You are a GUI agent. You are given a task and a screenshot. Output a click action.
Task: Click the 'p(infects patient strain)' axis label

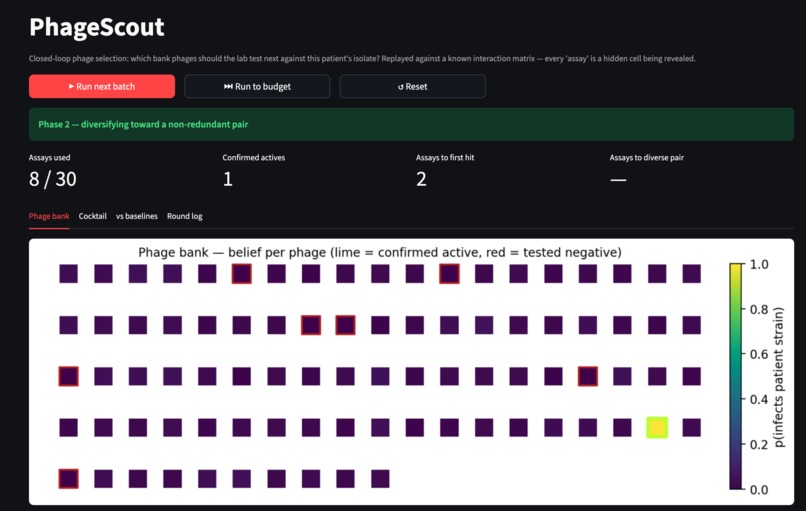point(779,377)
